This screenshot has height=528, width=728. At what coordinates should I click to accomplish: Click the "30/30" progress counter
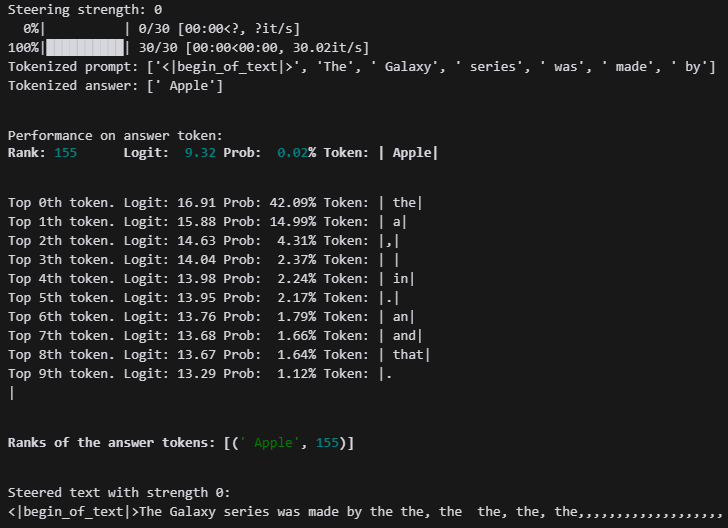(158, 48)
